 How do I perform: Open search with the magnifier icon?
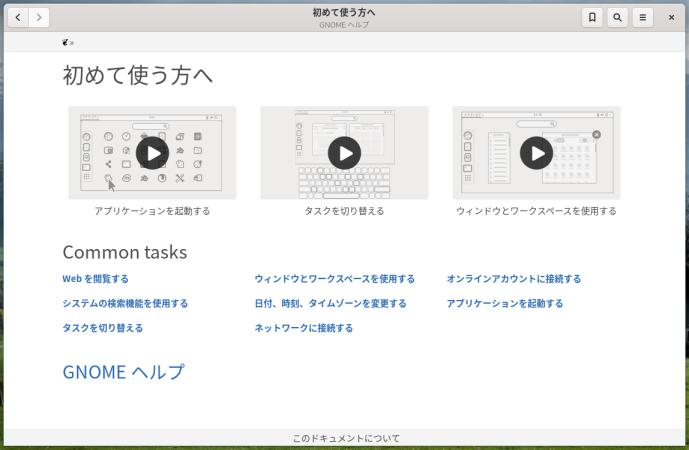pos(617,17)
